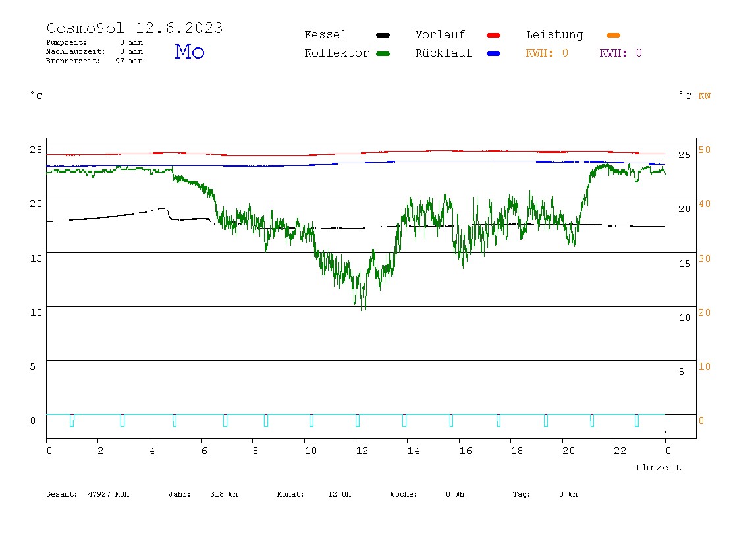Click the orange 'KWH: 0' readout
Image resolution: width=756 pixels, height=535 pixels.
(547, 53)
